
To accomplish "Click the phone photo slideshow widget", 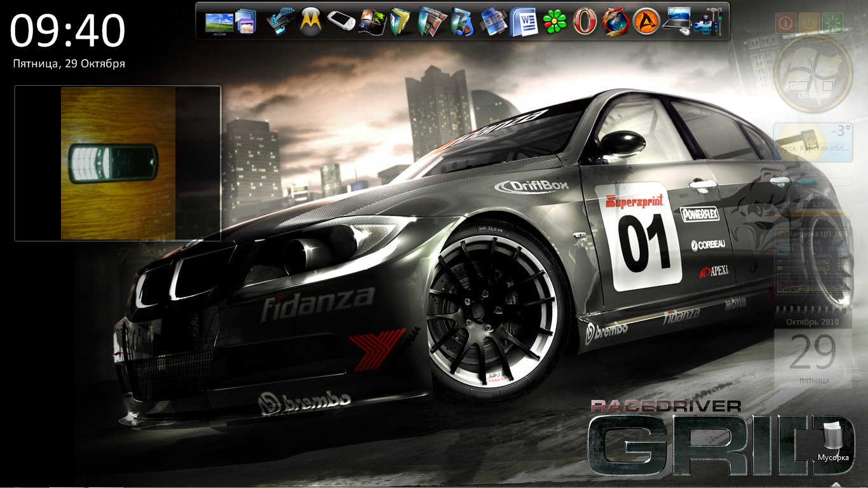I will pyautogui.click(x=118, y=163).
